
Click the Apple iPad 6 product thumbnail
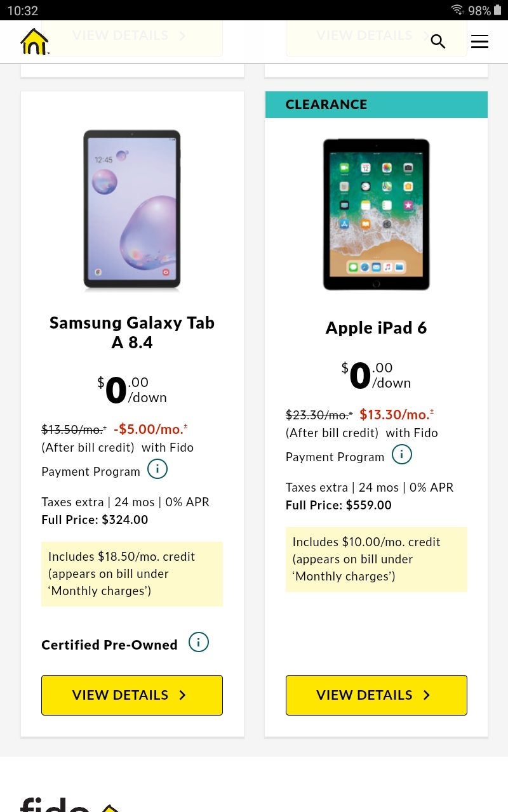point(376,214)
